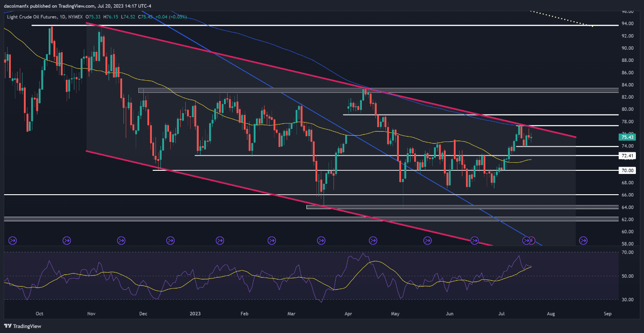
Task: Click the RSI 30.00 axis value
Action: (x=628, y=299)
